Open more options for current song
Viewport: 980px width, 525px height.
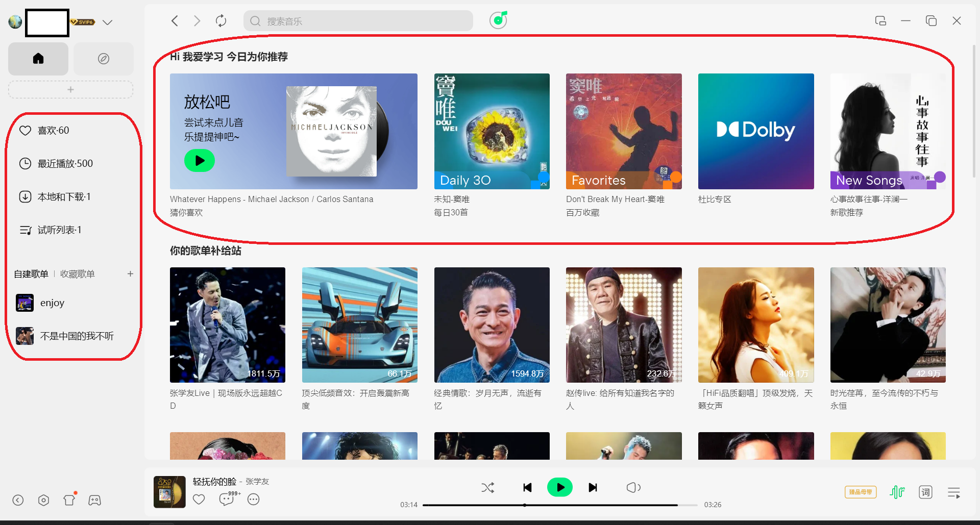coord(254,499)
